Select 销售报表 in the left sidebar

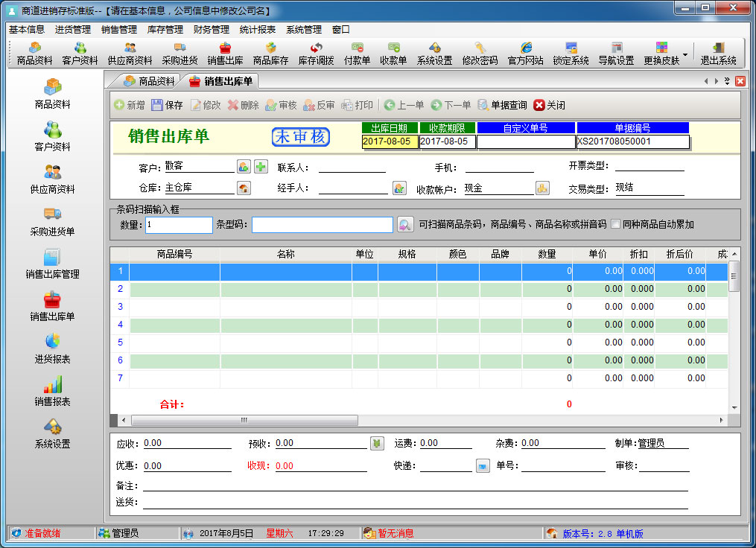[52, 392]
